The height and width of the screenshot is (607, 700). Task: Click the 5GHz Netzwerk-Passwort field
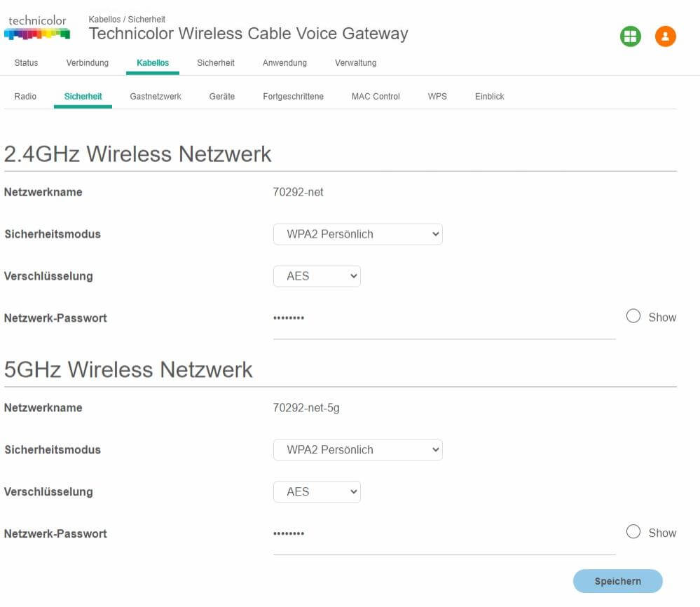pyautogui.click(x=444, y=535)
